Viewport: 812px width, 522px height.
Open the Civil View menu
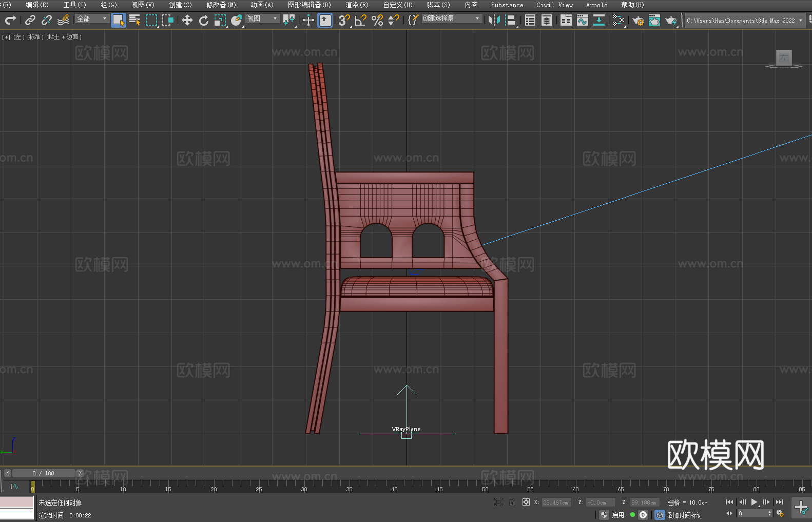pos(554,5)
